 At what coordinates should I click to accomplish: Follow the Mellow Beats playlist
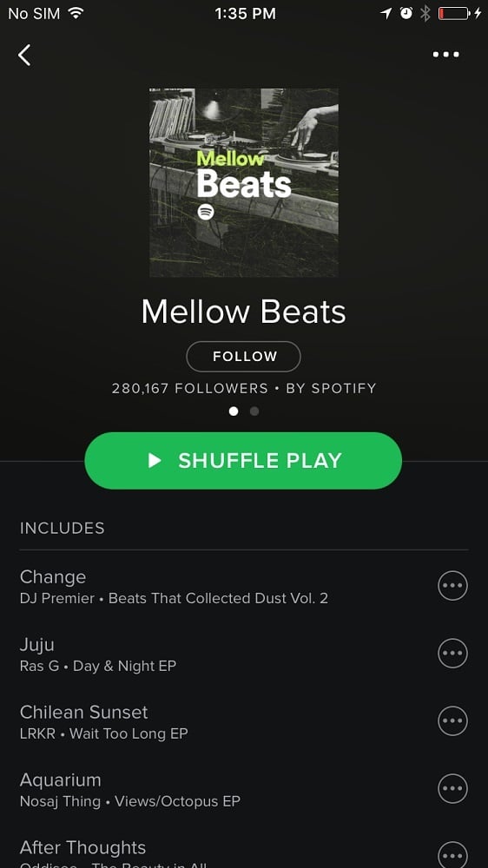[244, 357]
